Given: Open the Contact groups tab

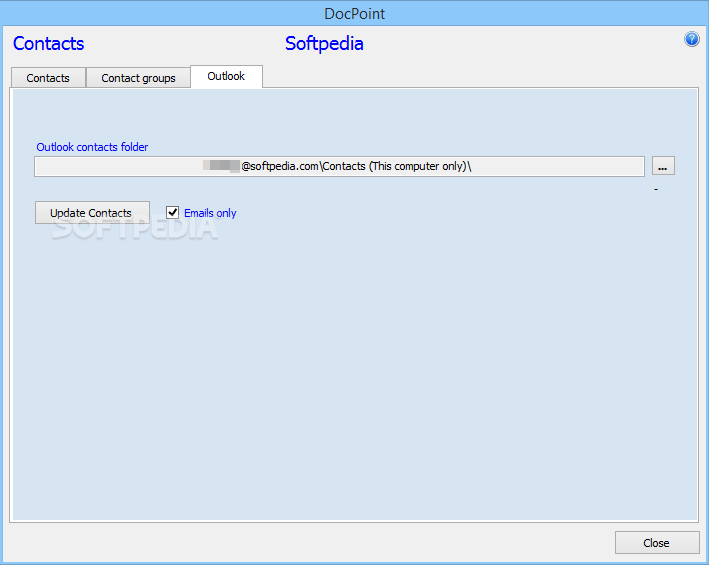Looking at the screenshot, I should pyautogui.click(x=138, y=78).
